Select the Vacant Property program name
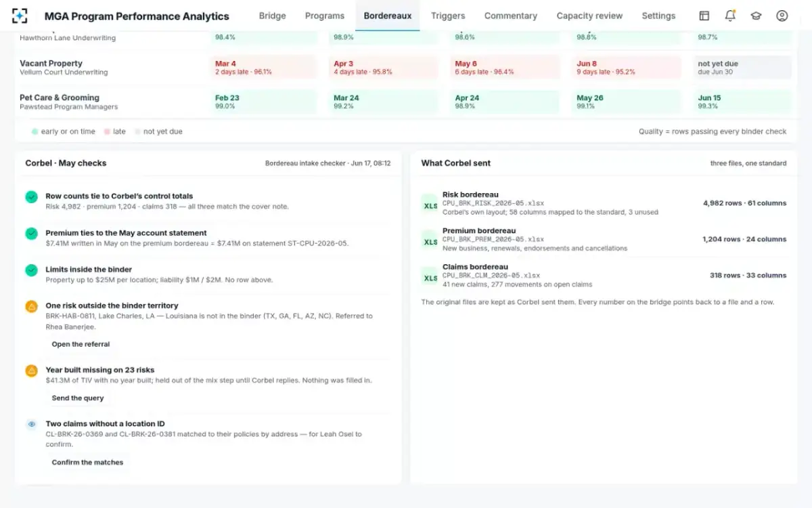Viewport: 812px width, 508px height. point(51,63)
